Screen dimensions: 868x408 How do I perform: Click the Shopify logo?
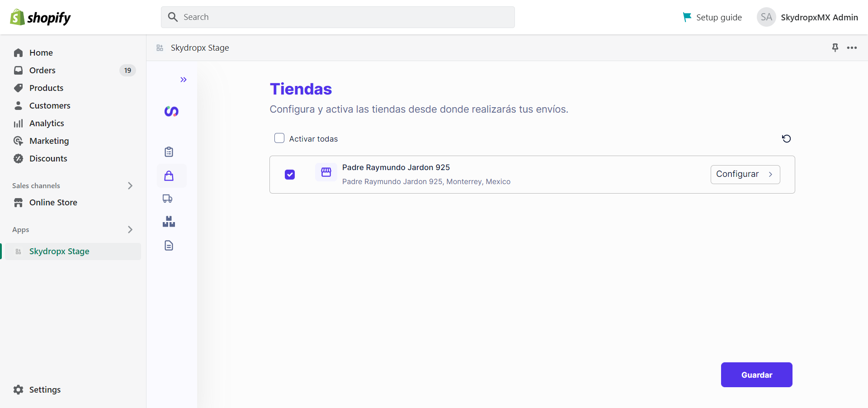(40, 17)
